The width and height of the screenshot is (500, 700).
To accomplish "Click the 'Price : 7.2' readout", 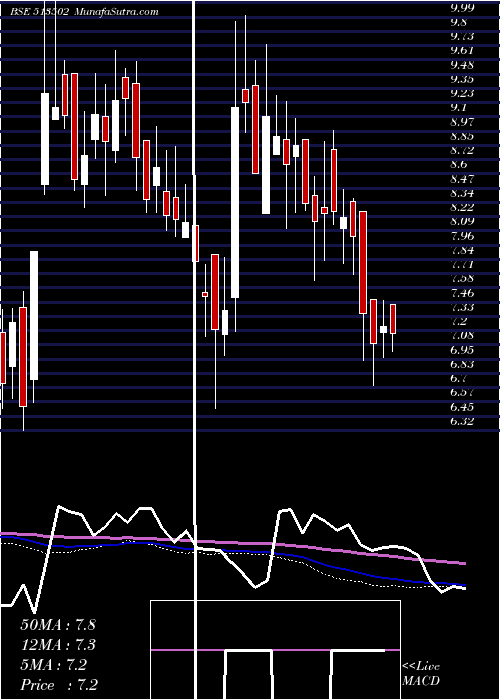I will (59, 685).
